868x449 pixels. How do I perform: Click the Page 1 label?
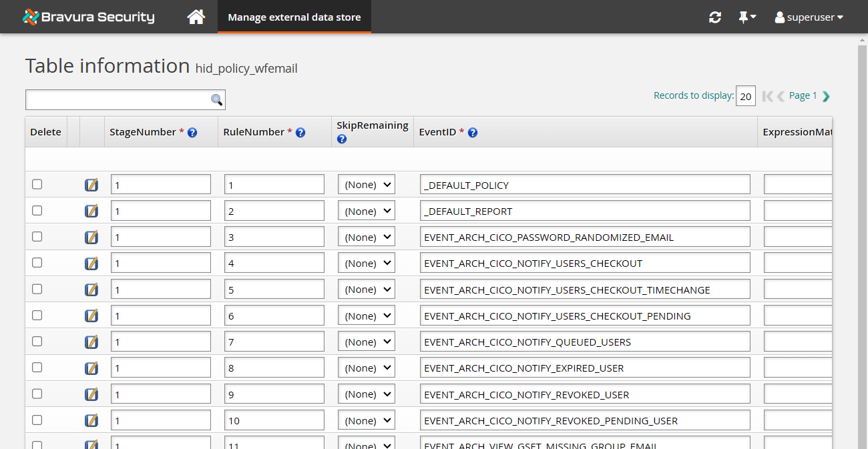(802, 95)
